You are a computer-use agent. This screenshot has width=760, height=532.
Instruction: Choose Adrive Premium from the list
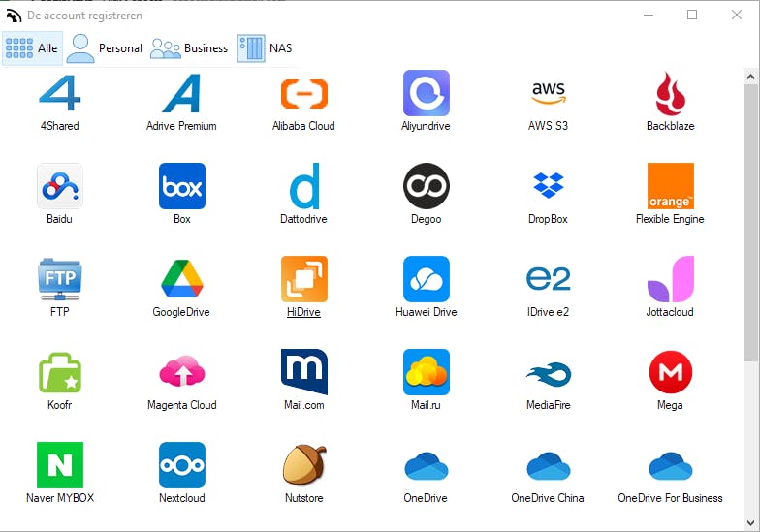[182, 93]
